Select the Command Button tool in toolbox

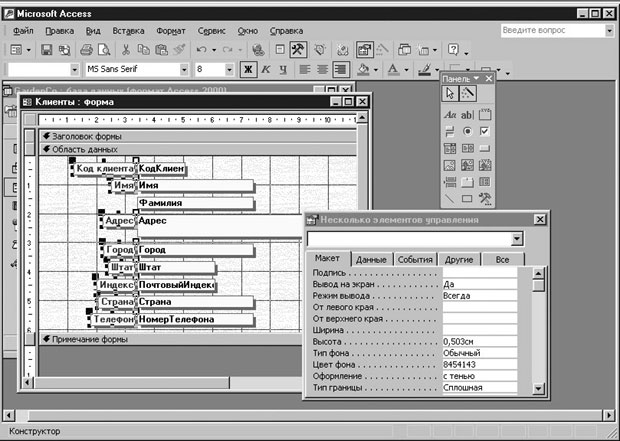click(485, 148)
